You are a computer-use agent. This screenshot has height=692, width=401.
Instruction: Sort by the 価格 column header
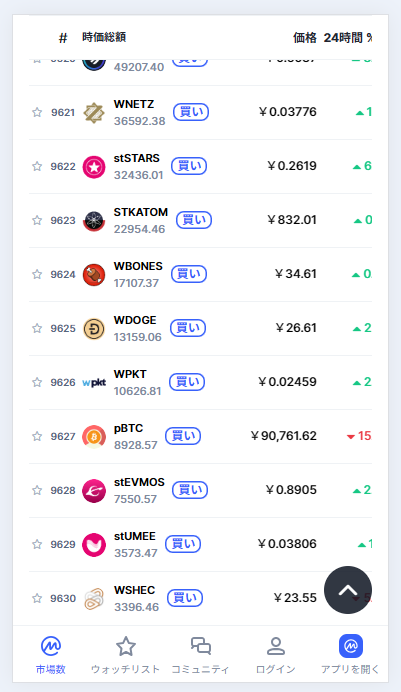(x=305, y=38)
